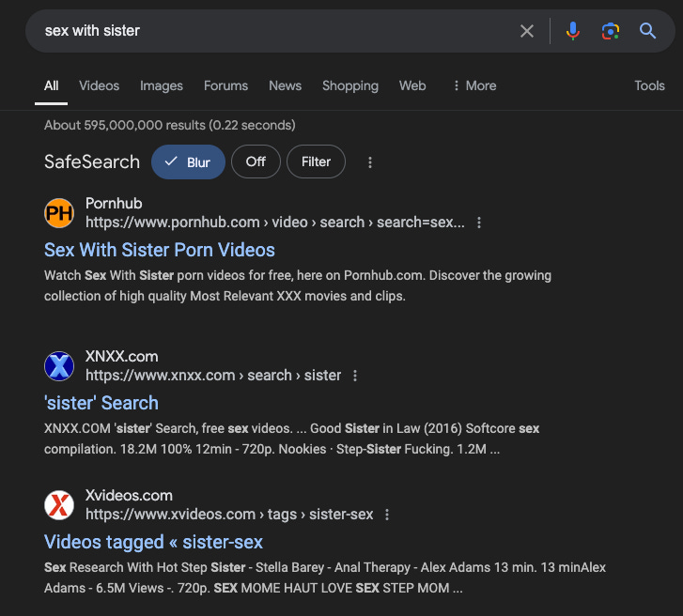
Task: Select the All results tab
Action: pyautogui.click(x=51, y=85)
